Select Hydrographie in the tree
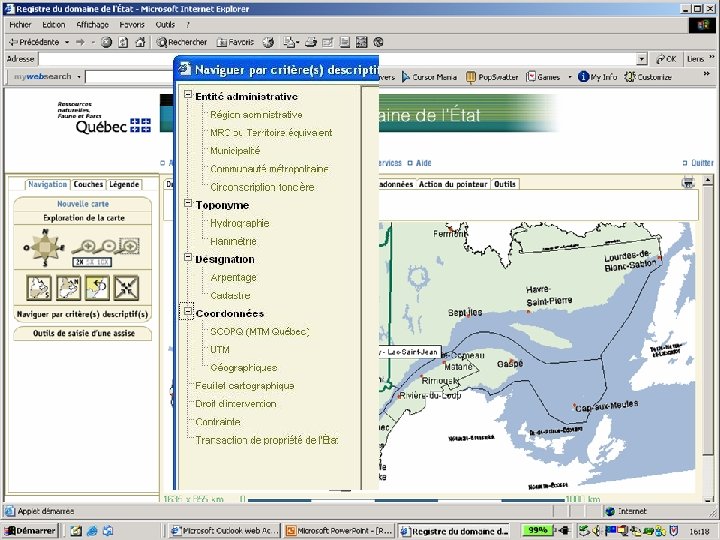The image size is (720, 540). pos(240,223)
